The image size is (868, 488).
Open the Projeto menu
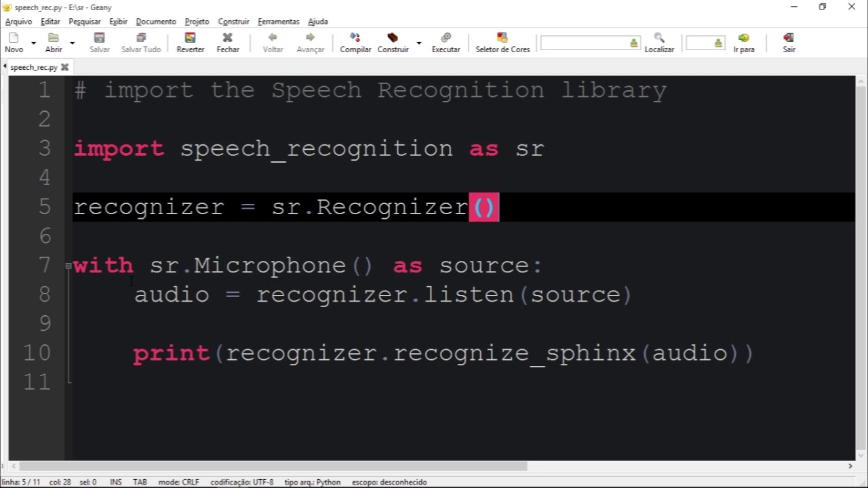click(x=197, y=22)
